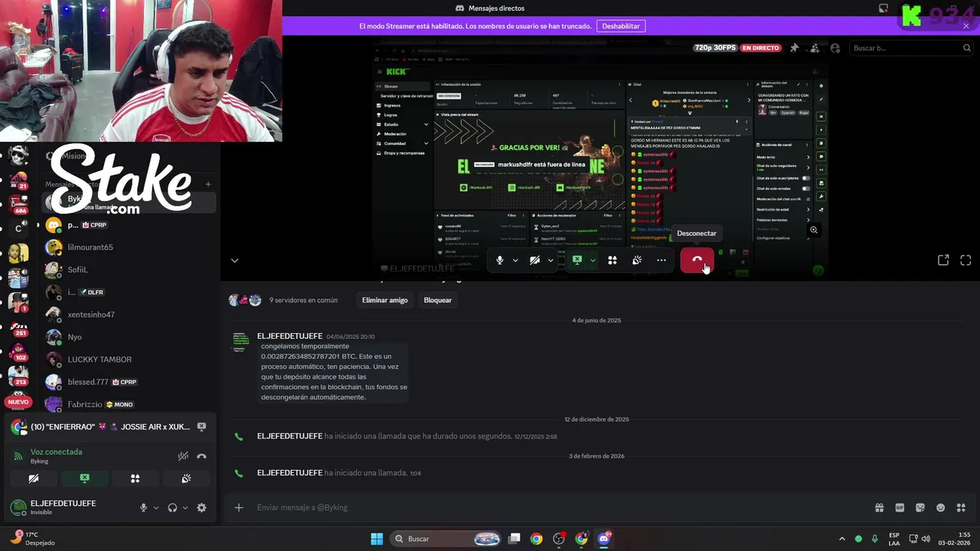This screenshot has height=551, width=980.
Task: Click Bloquear button
Action: click(438, 300)
